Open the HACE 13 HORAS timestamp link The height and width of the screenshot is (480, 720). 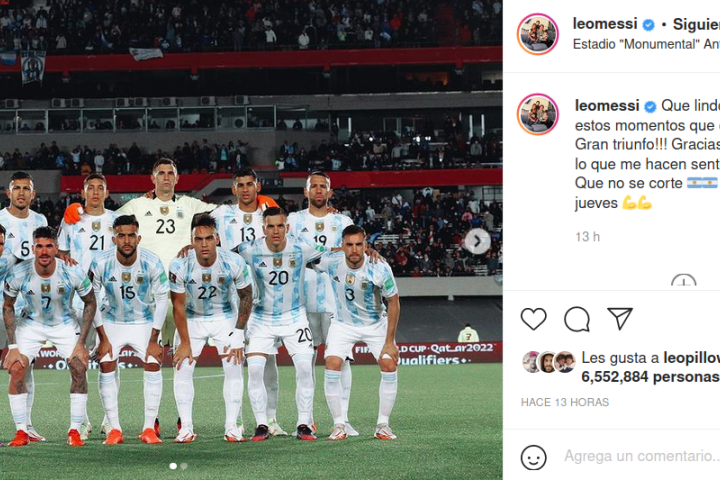tap(565, 402)
